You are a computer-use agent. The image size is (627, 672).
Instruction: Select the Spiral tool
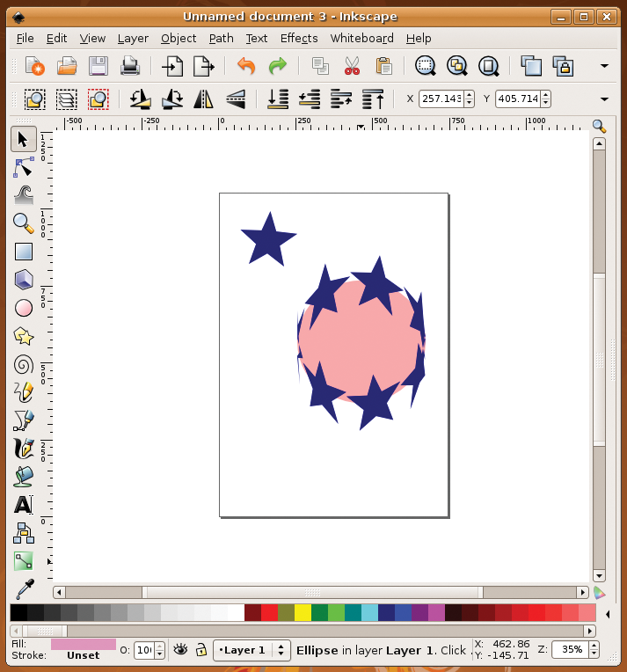click(x=24, y=365)
